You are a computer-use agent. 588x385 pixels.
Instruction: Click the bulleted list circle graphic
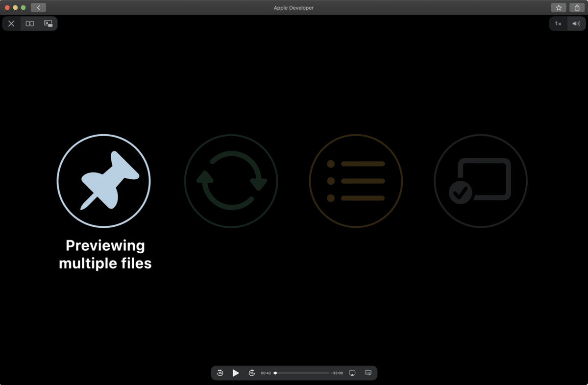pyautogui.click(x=356, y=181)
